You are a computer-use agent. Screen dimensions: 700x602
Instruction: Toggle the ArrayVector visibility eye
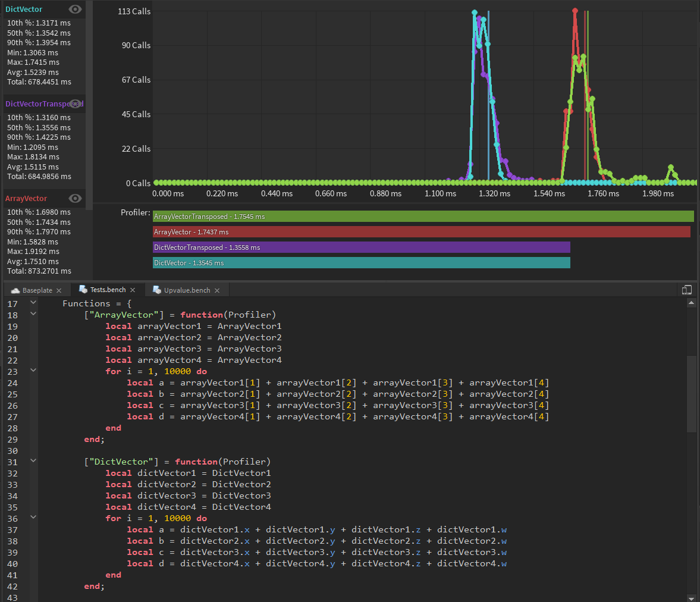point(75,198)
